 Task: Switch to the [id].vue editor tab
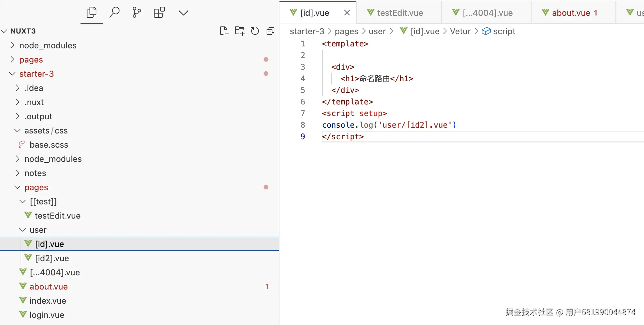[x=318, y=13]
